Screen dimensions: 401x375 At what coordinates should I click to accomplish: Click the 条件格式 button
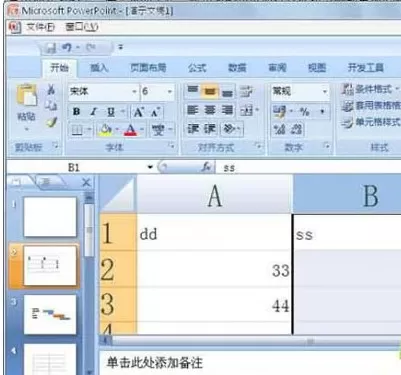point(370,89)
